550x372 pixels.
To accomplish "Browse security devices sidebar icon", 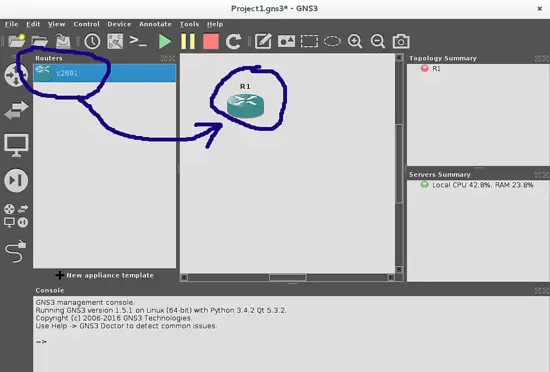I will (x=16, y=181).
